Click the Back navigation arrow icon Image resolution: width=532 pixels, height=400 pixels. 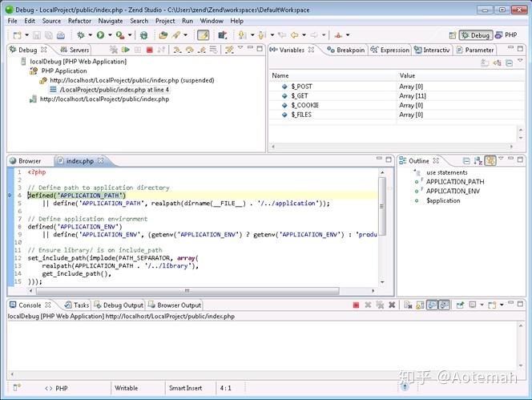pos(295,35)
